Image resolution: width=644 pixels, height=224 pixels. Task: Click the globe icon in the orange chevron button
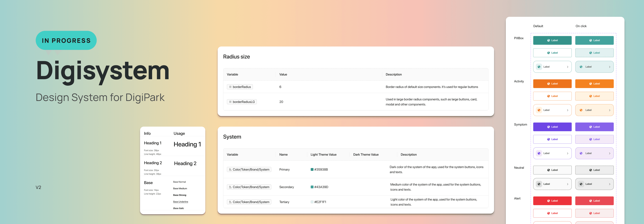(x=539, y=110)
